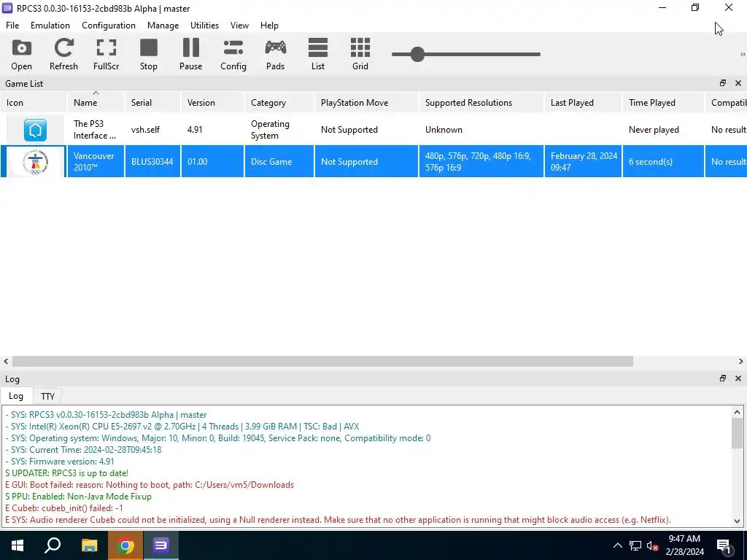Open Windows Start menu

pos(18,545)
